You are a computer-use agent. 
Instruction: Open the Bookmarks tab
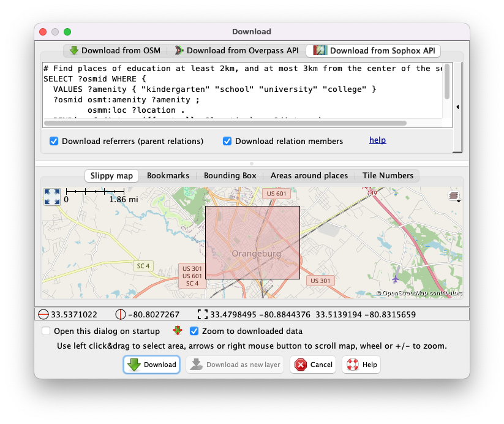click(x=168, y=176)
